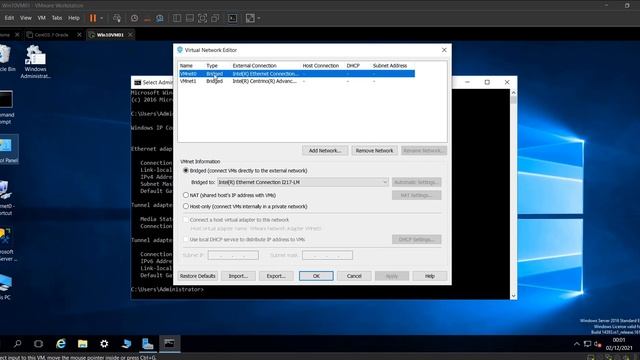Select the VMnet0 row in the network list

coord(297,73)
